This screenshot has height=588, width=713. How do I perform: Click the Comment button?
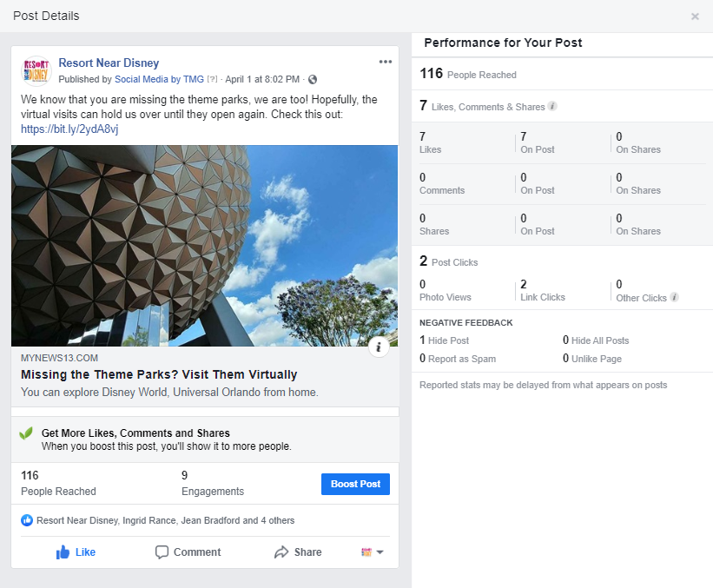(x=188, y=552)
